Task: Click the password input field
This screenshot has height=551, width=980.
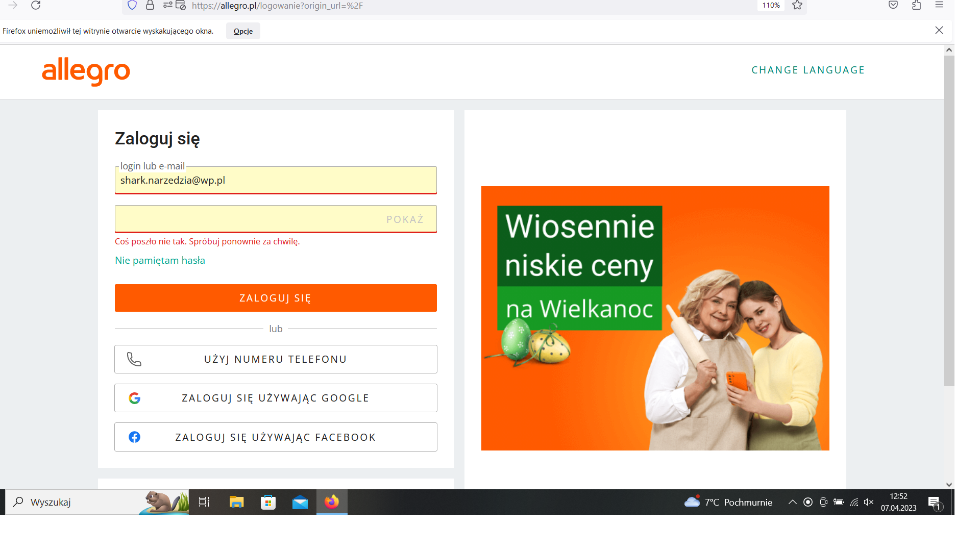Action: [x=276, y=219]
